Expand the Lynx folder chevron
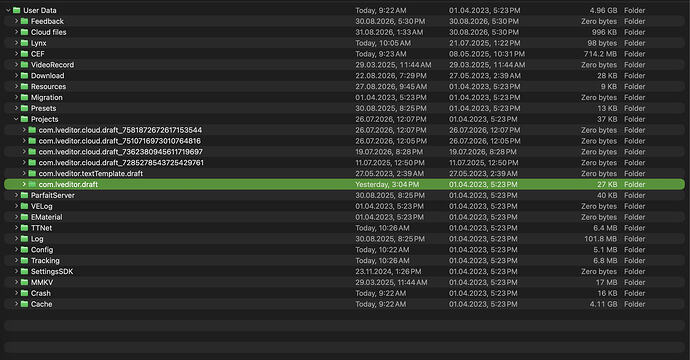The width and height of the screenshot is (690, 360). point(16,43)
